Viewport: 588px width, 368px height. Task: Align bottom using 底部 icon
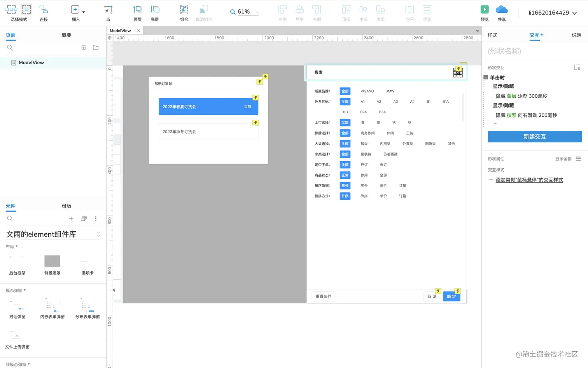point(380,9)
